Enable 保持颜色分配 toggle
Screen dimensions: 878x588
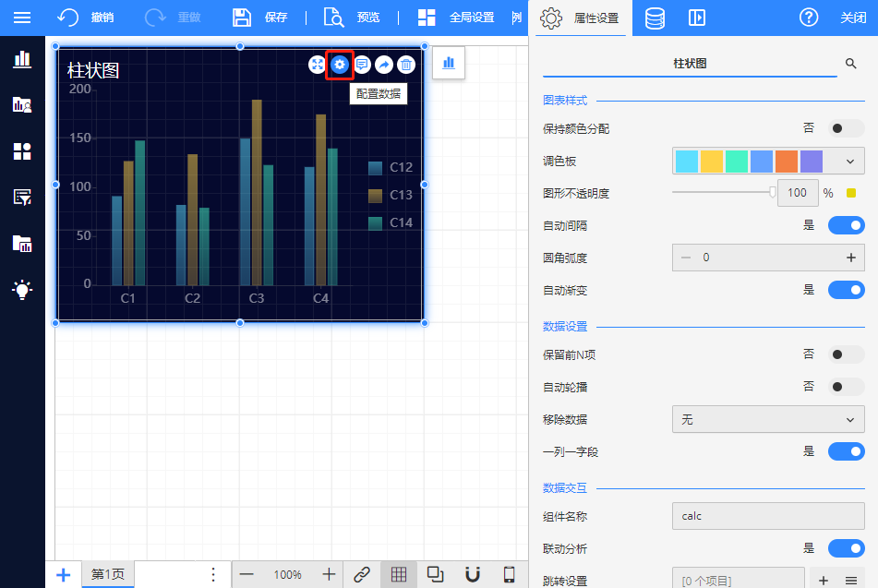pos(846,128)
